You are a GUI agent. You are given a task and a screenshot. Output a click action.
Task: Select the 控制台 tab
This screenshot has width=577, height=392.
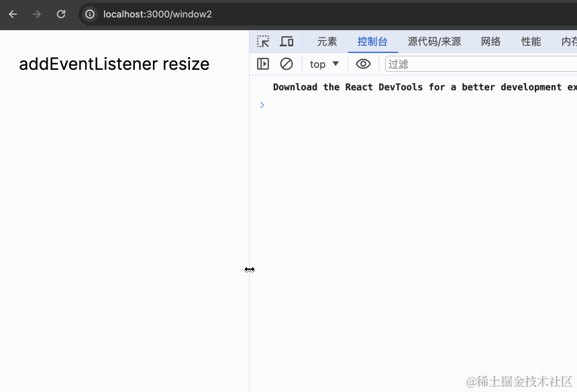point(372,42)
